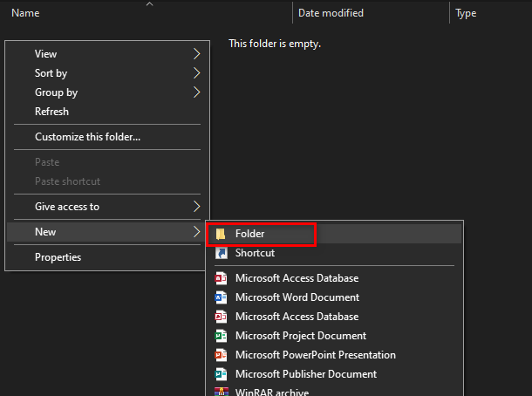Image resolution: width=532 pixels, height=396 pixels.
Task: Select Customize this folder... option
Action: [87, 137]
